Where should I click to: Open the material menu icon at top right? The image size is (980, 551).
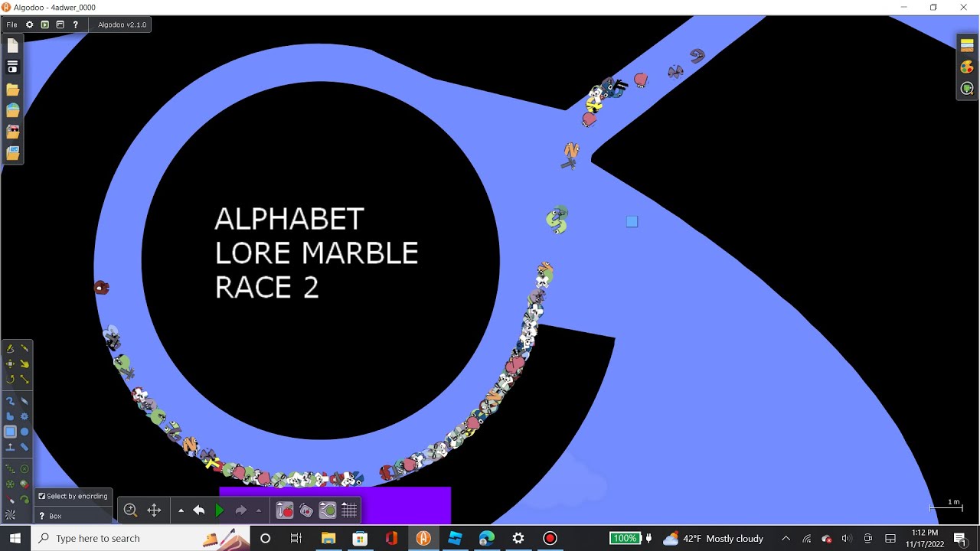tap(967, 46)
